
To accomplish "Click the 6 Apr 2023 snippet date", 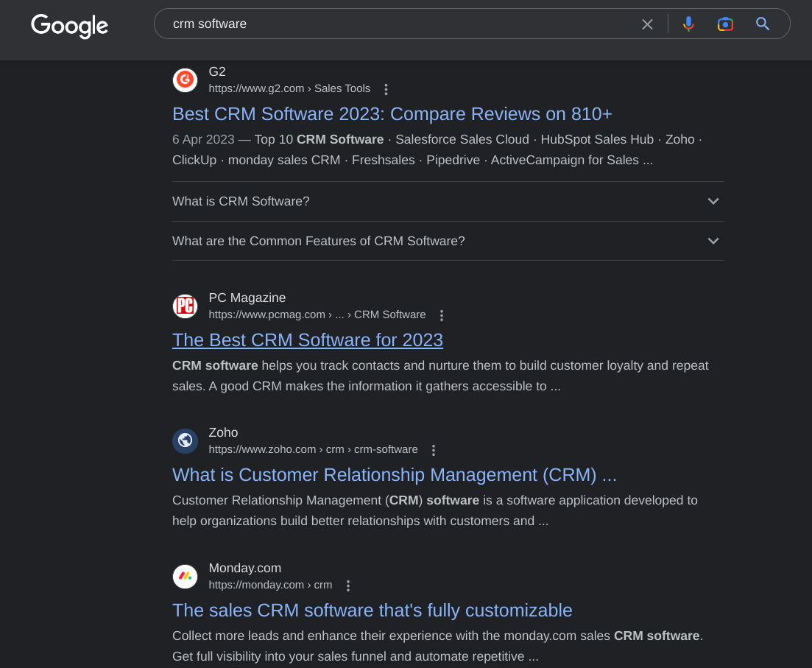I will click(203, 139).
